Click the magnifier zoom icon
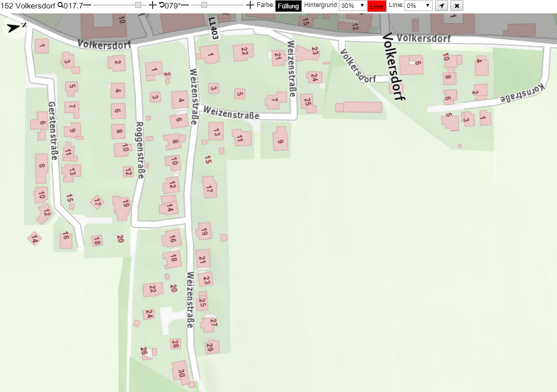 coord(60,5)
